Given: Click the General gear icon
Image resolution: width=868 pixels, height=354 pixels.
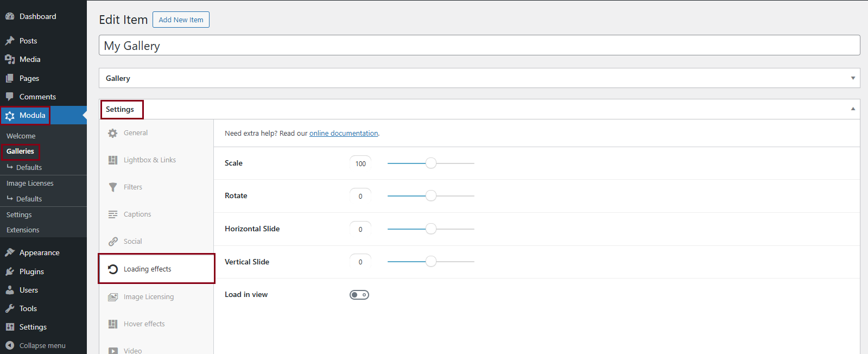Looking at the screenshot, I should 113,133.
